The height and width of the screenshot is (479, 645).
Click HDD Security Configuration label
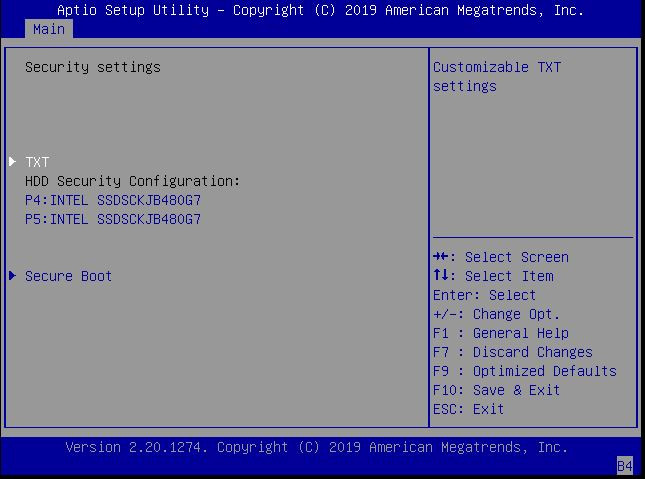(x=132, y=181)
